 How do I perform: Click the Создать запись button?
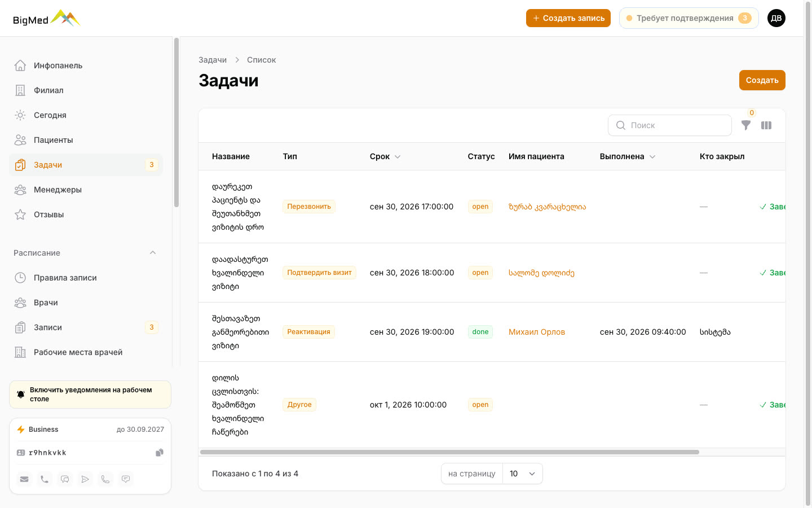[x=568, y=18]
